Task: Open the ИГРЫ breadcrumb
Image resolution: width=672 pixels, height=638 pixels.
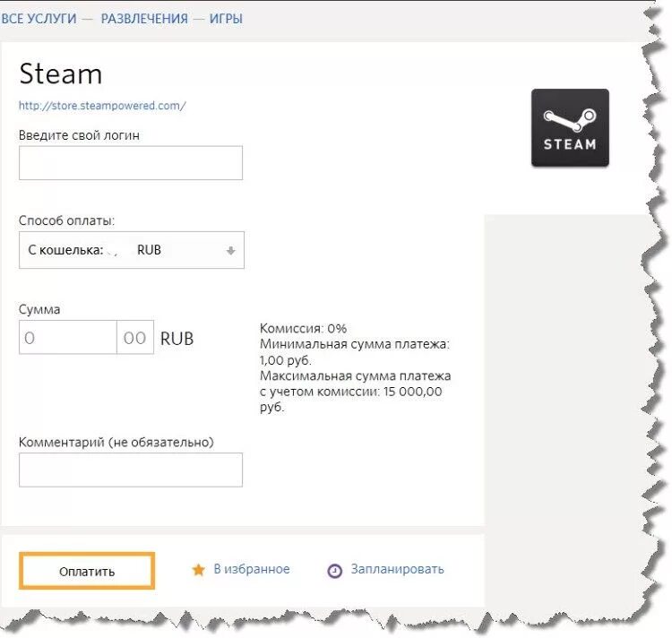Action: [226, 19]
